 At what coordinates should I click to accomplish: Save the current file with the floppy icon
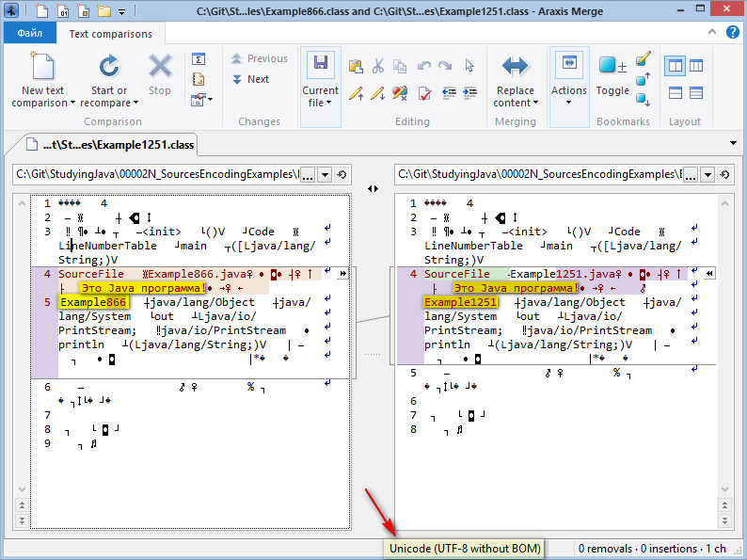320,65
